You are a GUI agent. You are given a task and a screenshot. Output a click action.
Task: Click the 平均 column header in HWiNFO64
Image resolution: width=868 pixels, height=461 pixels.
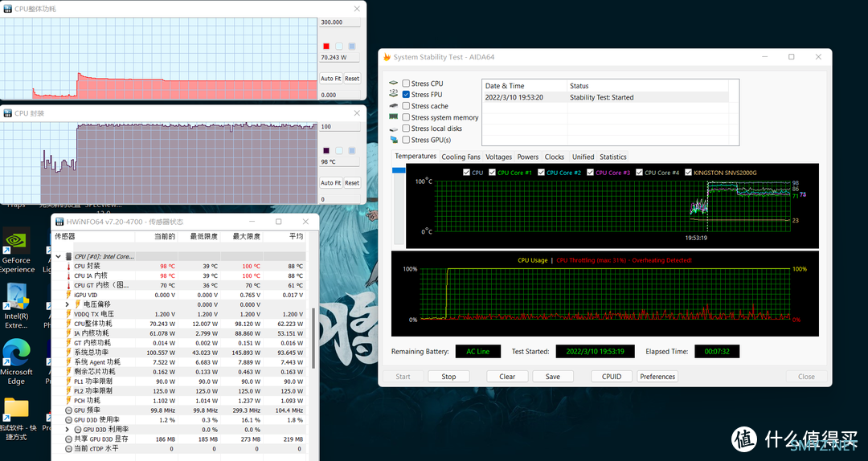click(284, 236)
